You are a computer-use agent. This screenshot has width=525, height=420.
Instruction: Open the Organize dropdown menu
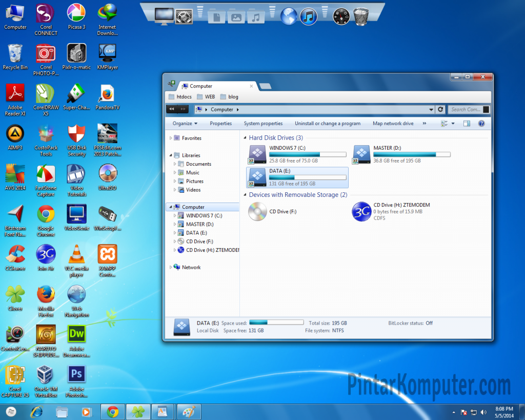185,124
